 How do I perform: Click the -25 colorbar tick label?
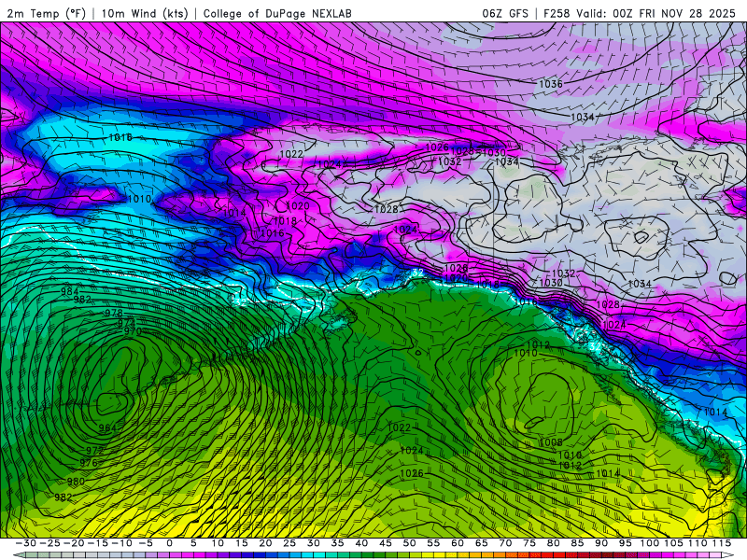click(49, 543)
